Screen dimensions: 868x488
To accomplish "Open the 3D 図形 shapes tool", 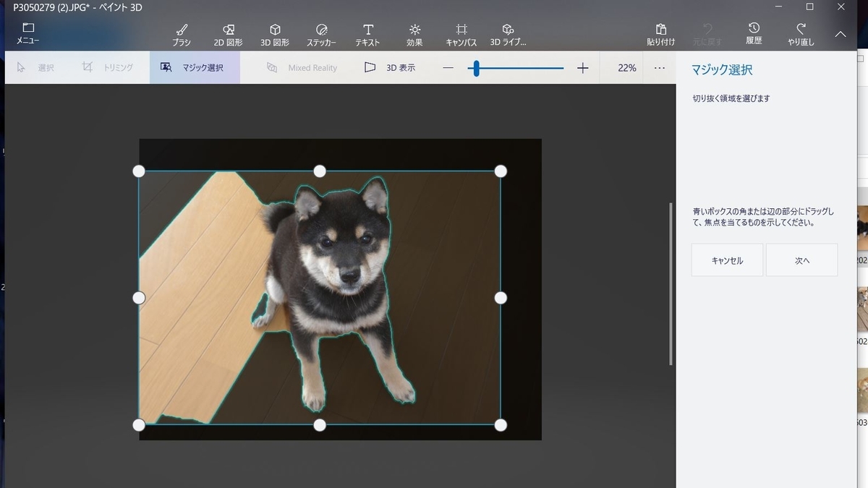I will click(275, 35).
